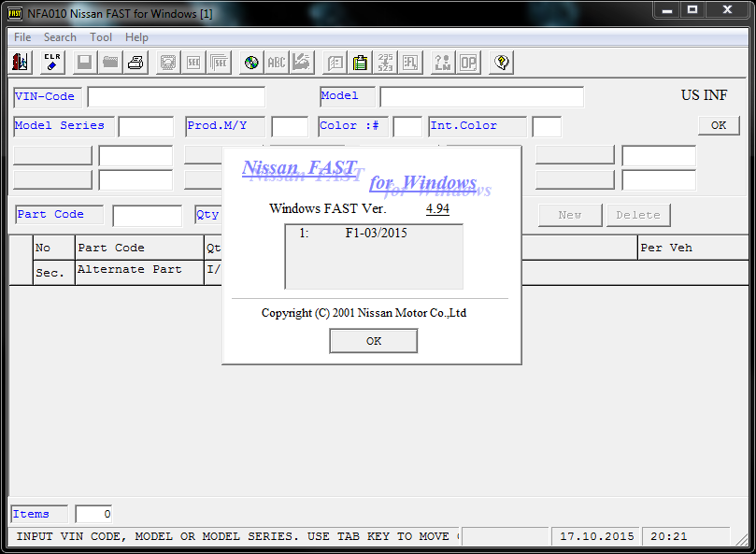Click the ?LN toolbar icon
This screenshot has height=554, width=756.
(x=443, y=63)
